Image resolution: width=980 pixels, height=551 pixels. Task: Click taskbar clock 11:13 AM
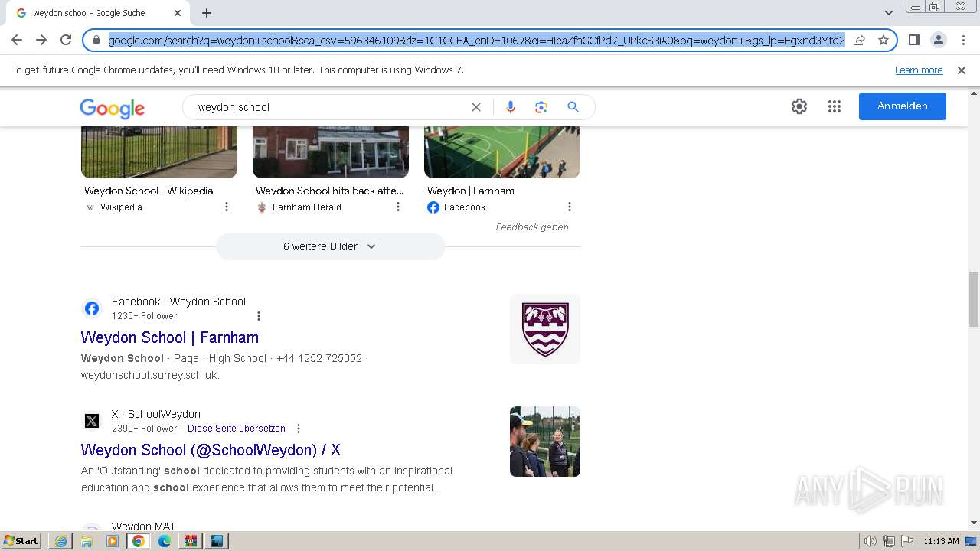941,541
